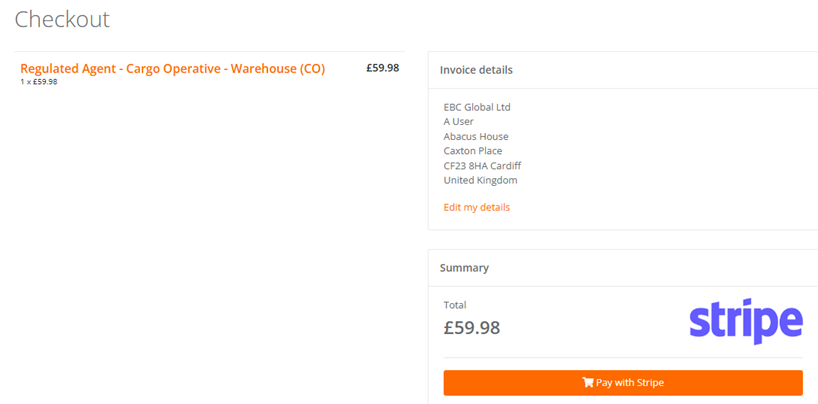Click the empty area below product listing
Viewport: 818px width, 404px height.
pos(209,235)
